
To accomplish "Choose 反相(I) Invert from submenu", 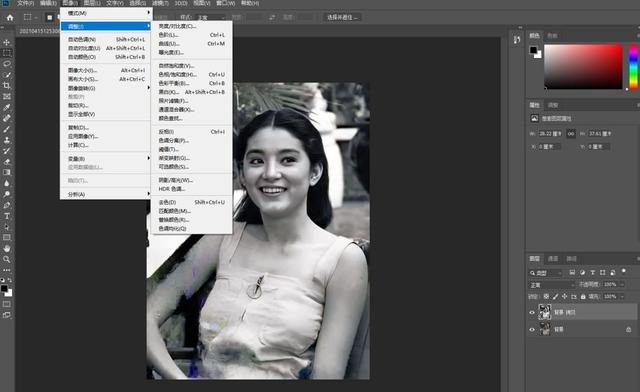I will [x=192, y=131].
